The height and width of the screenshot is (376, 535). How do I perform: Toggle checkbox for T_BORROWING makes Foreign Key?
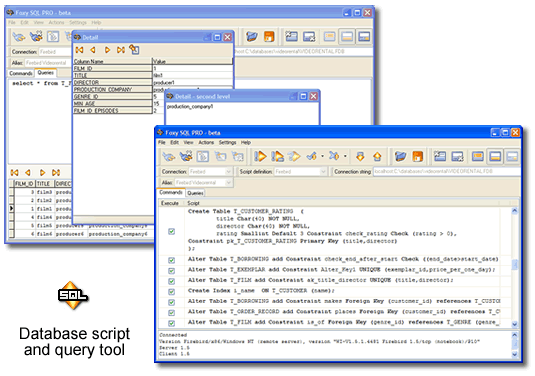[x=172, y=303]
